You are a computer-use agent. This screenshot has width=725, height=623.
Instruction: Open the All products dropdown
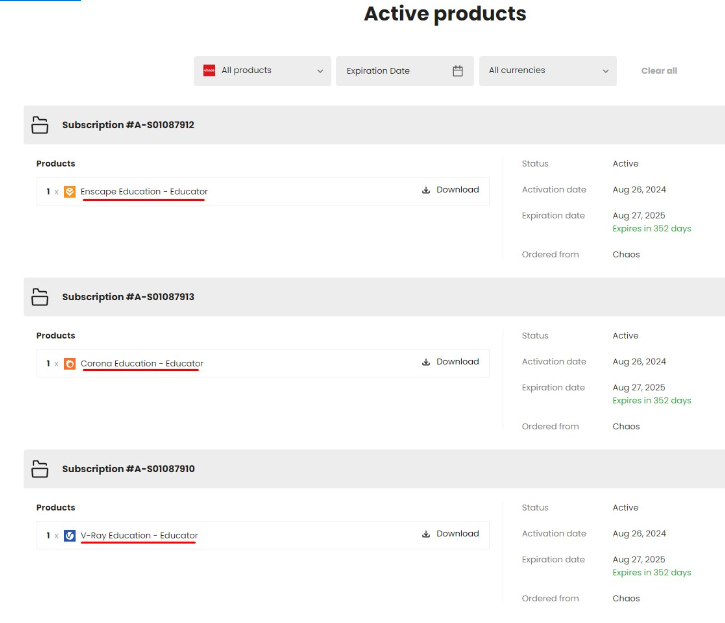tap(262, 71)
